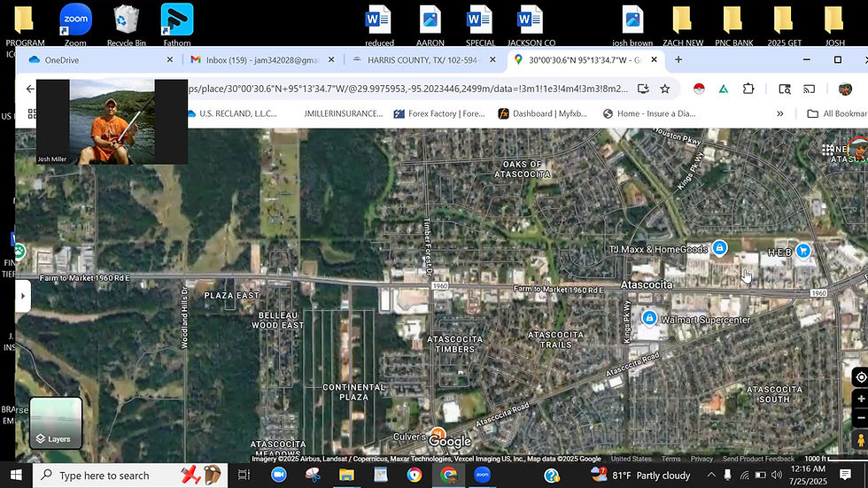This screenshot has width=868, height=488.
Task: Open the ZACH NEW folder
Action: 683,25
